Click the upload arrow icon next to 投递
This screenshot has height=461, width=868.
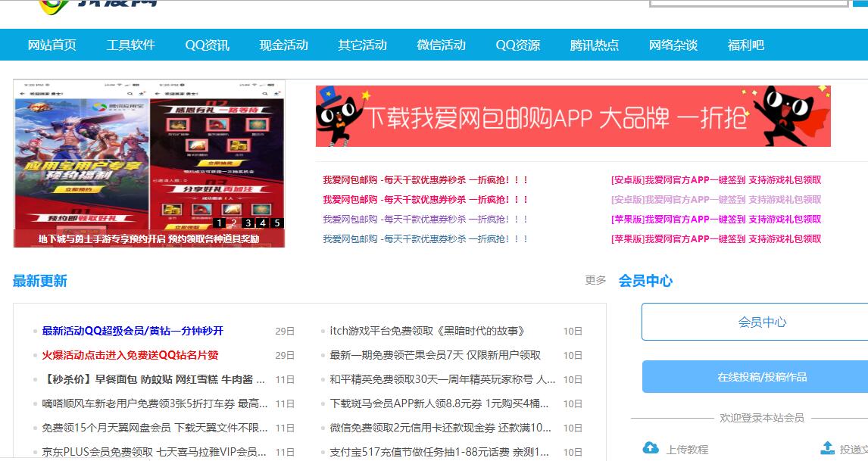827,447
